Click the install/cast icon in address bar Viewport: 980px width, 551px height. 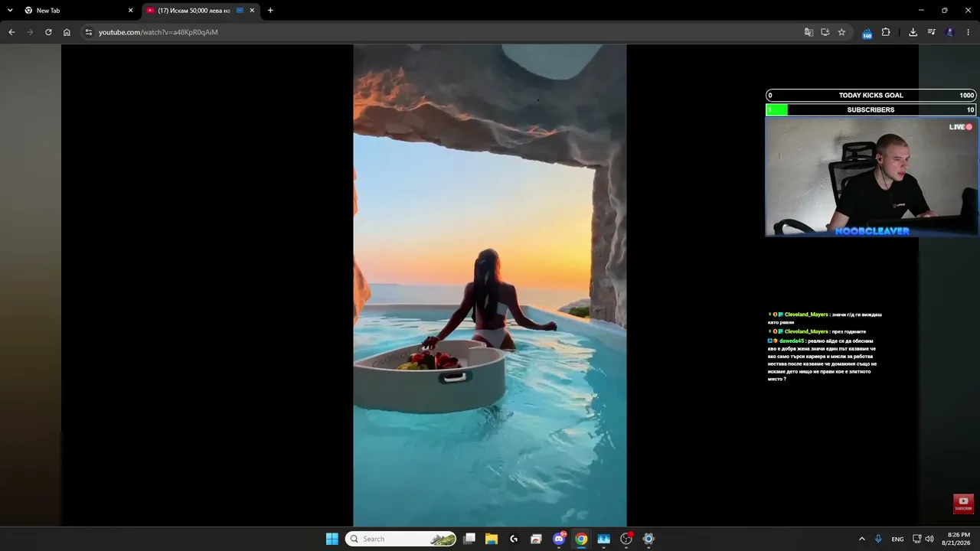tap(825, 32)
